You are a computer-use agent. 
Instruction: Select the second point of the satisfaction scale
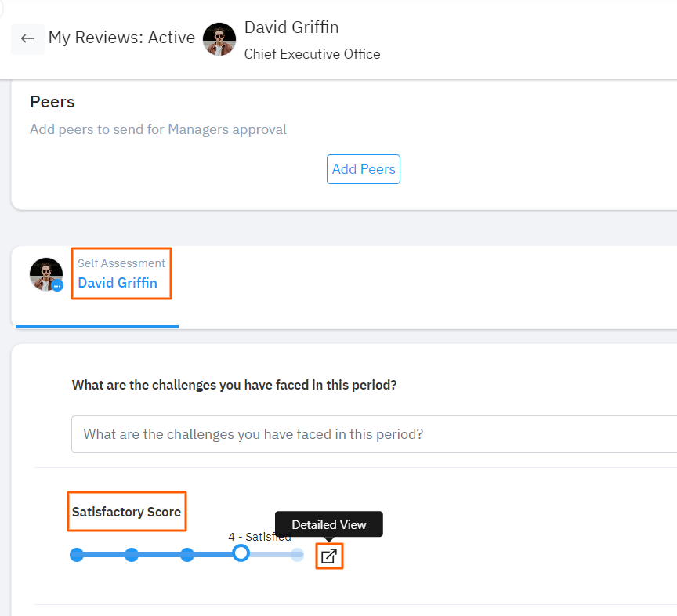[x=132, y=554]
